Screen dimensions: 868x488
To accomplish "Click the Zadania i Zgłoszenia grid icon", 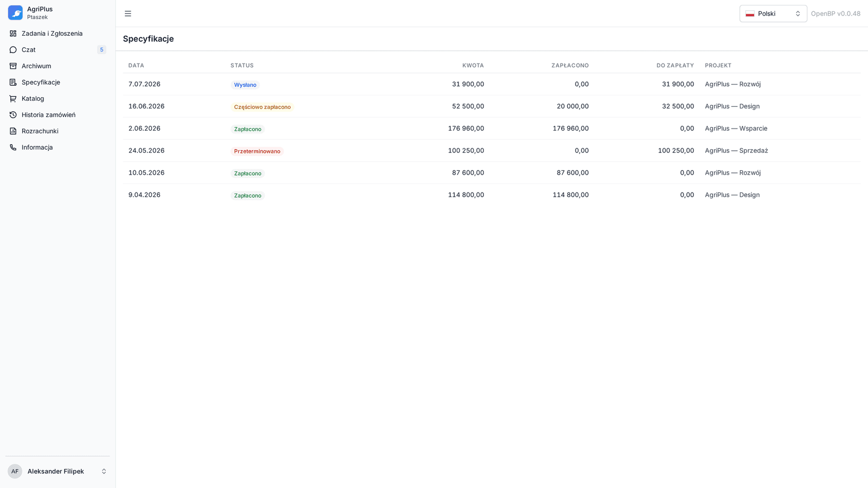I will click(x=13, y=34).
